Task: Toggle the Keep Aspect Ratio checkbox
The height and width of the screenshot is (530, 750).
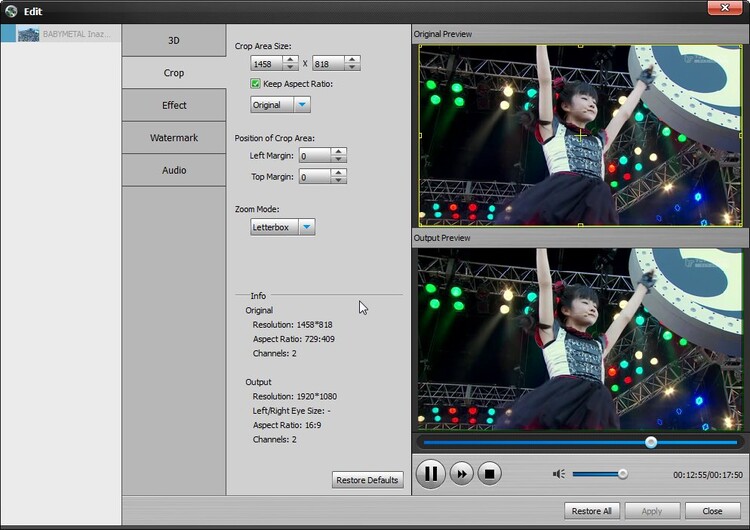Action: (x=255, y=84)
